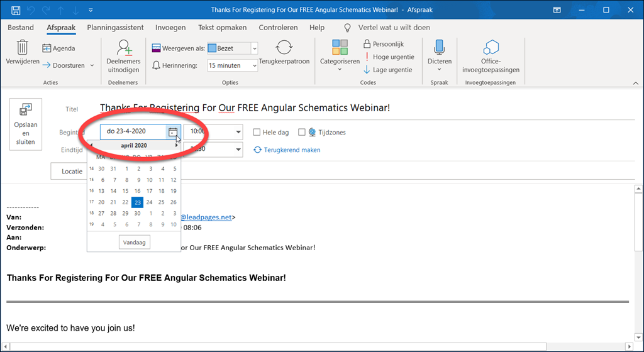Select date 9 in week 15
The height and width of the screenshot is (352, 644).
click(139, 180)
